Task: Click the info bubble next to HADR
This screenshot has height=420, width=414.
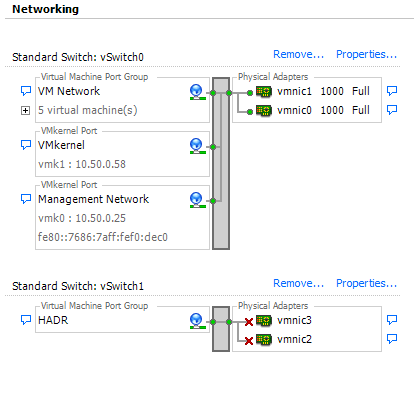Action: pos(26,320)
